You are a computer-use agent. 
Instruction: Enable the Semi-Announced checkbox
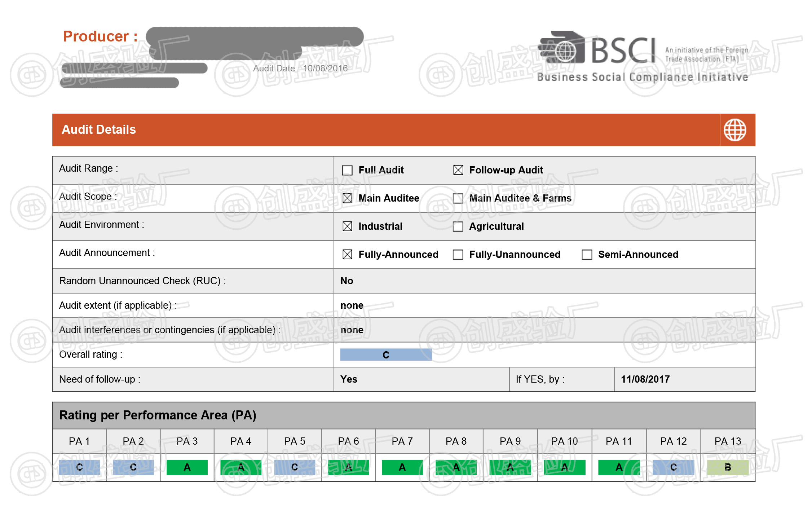click(587, 255)
